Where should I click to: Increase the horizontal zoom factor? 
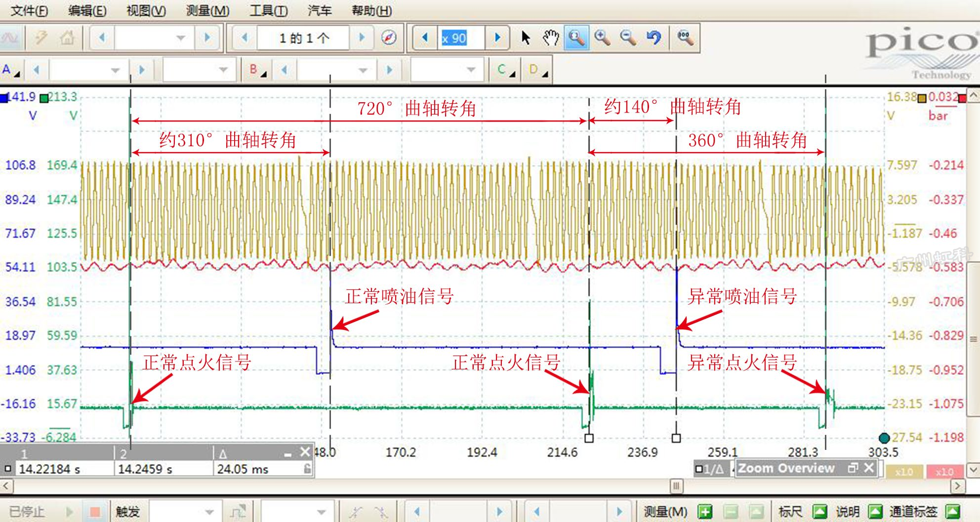coord(497,38)
